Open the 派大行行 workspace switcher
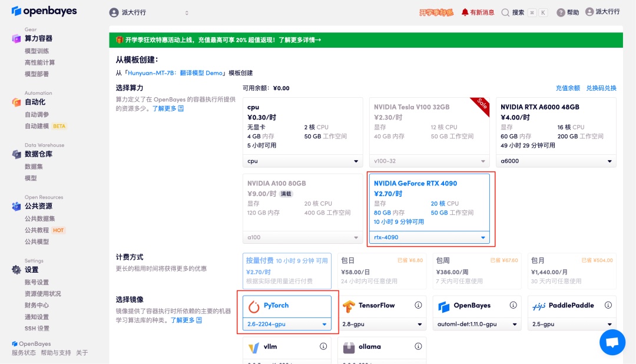 click(149, 12)
